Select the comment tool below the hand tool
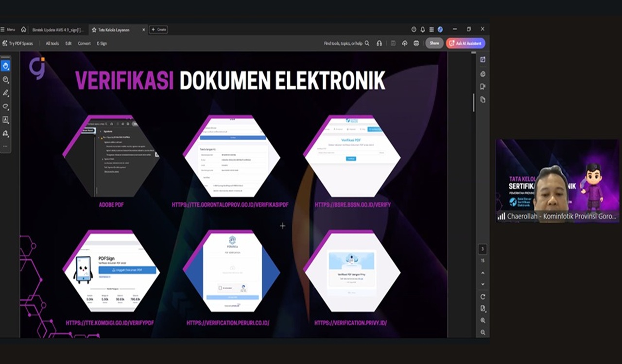Image resolution: width=622 pixels, height=364 pixels. [6, 79]
